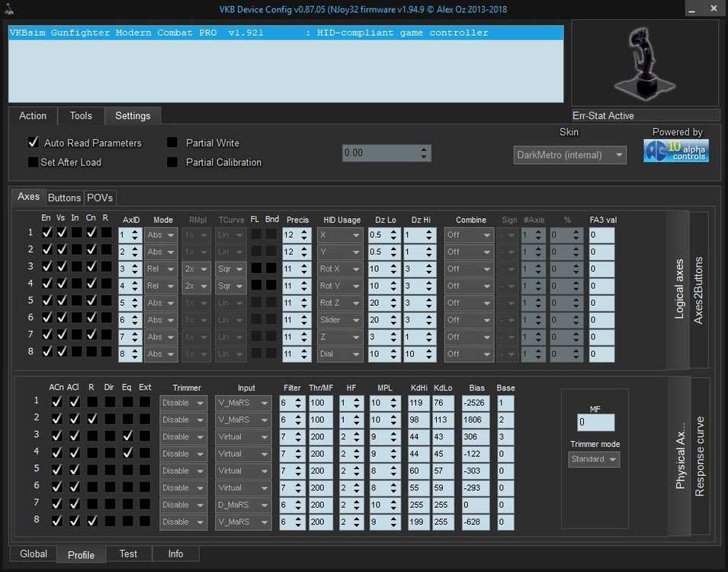Enable the Partial Write checkbox
Screen dimensions: 728x572
click(172, 143)
